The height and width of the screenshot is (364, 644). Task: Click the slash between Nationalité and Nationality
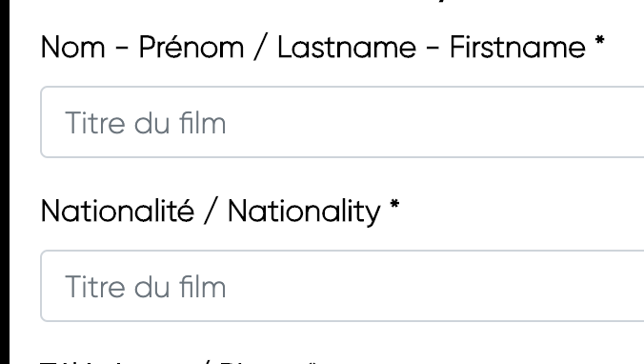pos(211,212)
